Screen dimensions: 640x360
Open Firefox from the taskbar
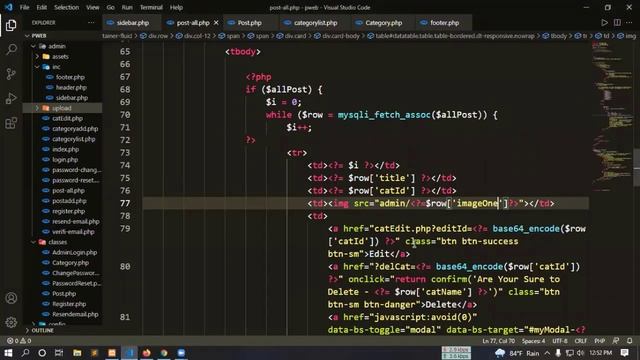tap(147, 353)
